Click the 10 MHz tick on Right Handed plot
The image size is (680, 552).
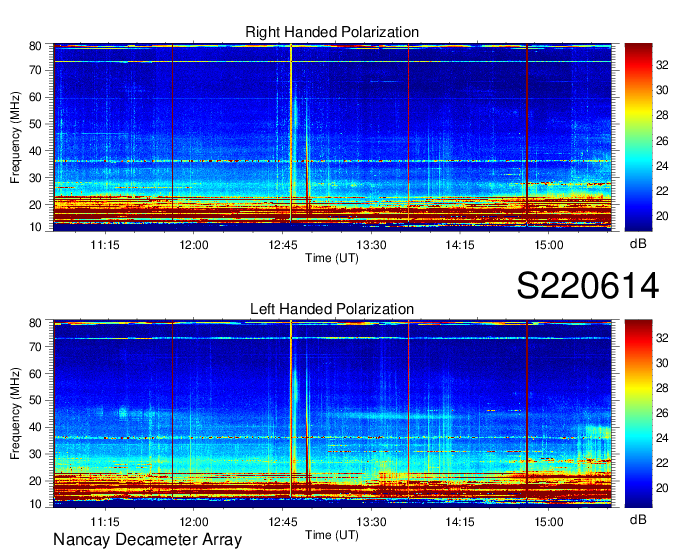(x=36, y=227)
